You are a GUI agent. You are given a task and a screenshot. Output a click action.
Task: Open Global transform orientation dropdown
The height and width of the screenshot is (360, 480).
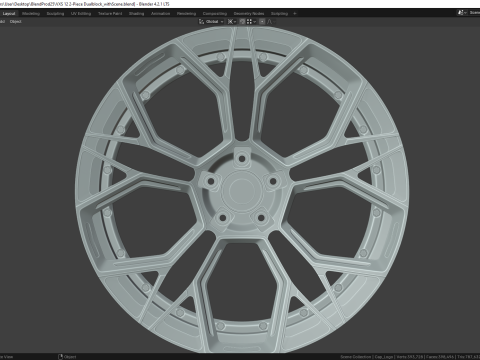click(x=212, y=22)
